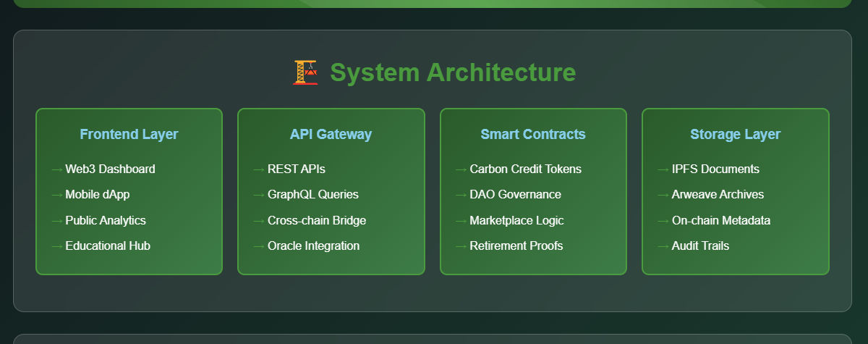
Task: Click the Public Analytics item
Action: tap(106, 220)
